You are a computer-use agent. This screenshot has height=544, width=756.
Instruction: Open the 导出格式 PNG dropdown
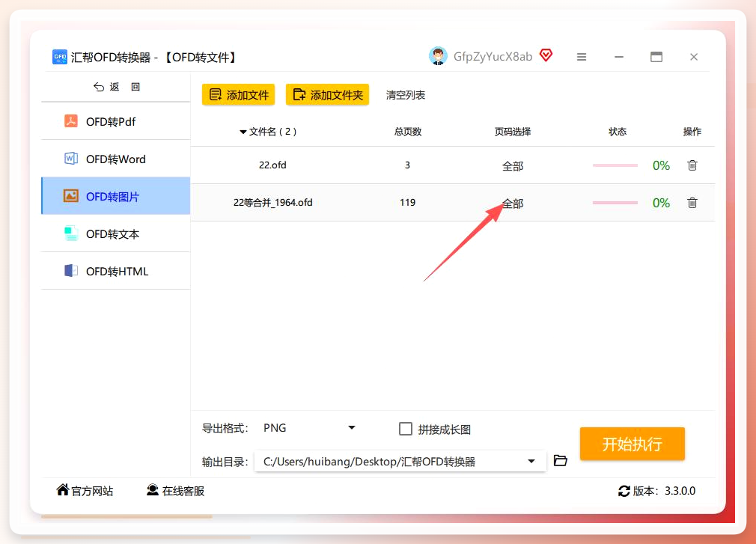[308, 428]
